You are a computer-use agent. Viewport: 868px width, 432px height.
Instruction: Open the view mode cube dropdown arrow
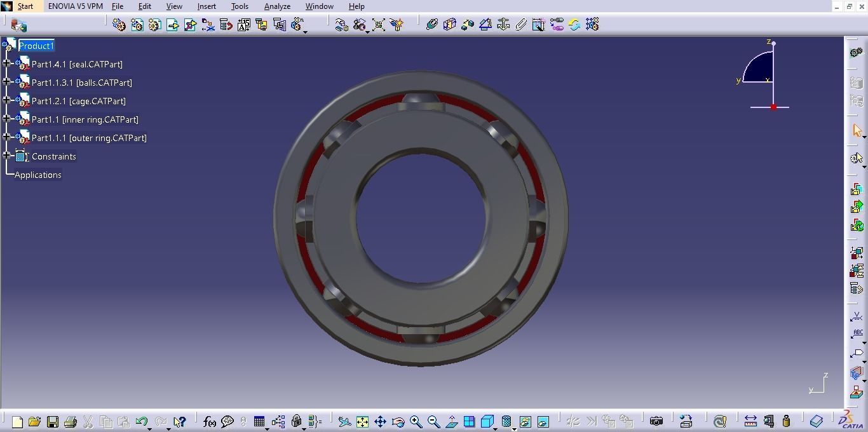pyautogui.click(x=514, y=429)
